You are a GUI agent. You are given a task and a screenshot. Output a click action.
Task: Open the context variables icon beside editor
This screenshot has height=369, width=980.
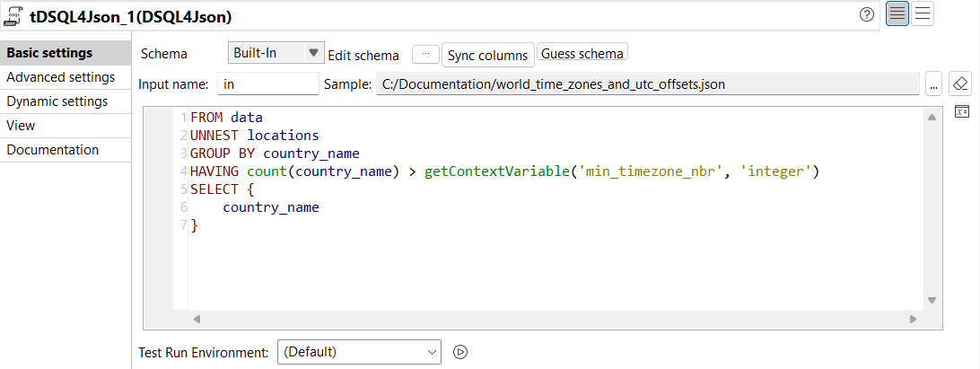pyautogui.click(x=962, y=112)
